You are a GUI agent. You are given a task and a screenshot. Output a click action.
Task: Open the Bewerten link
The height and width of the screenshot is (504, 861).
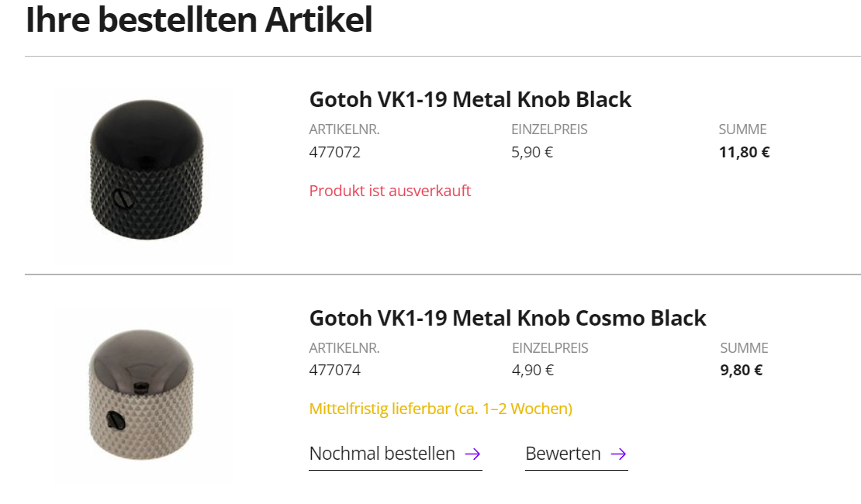click(x=576, y=454)
